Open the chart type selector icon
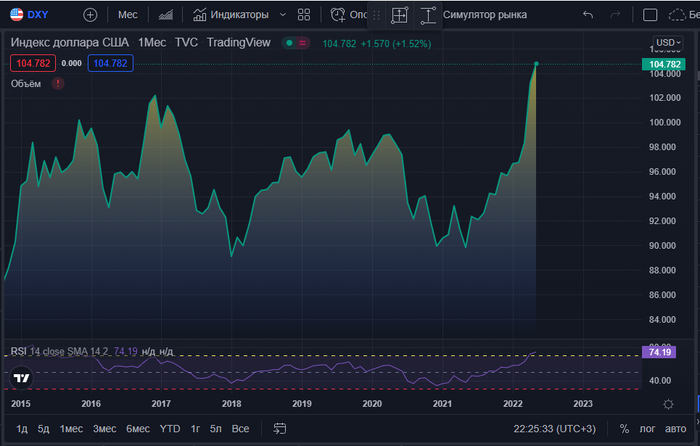 pos(165,15)
